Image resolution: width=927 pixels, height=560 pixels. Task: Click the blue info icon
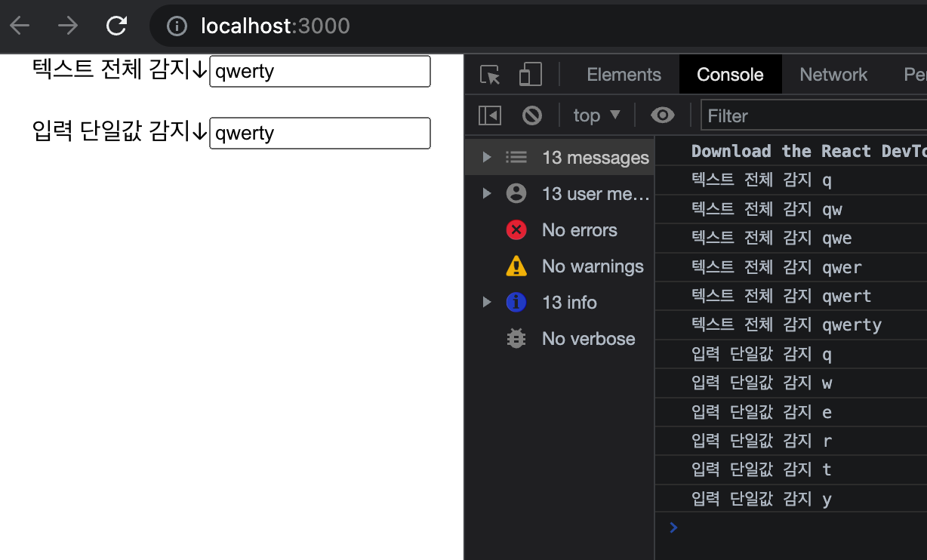click(x=516, y=302)
